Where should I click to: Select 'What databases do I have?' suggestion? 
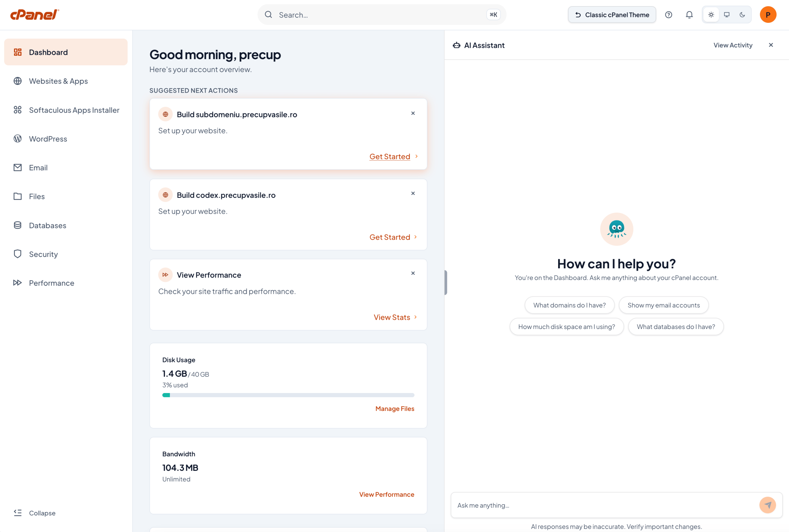pos(676,327)
